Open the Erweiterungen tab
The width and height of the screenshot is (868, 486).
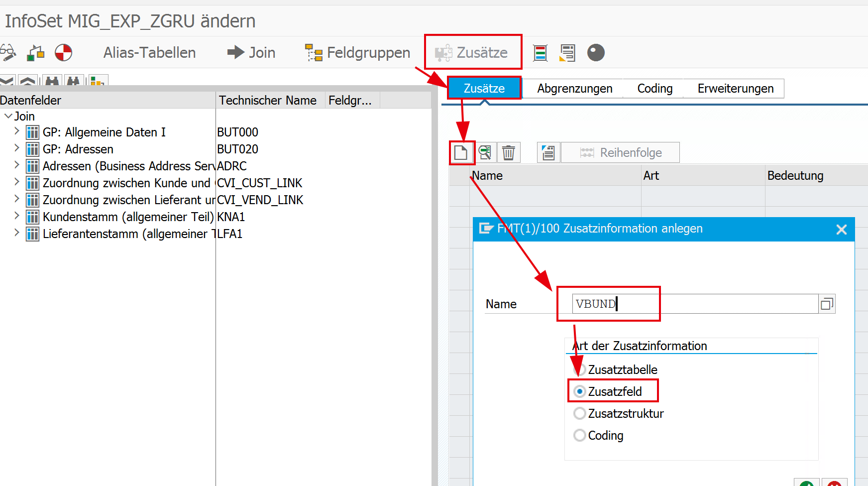[x=735, y=89]
